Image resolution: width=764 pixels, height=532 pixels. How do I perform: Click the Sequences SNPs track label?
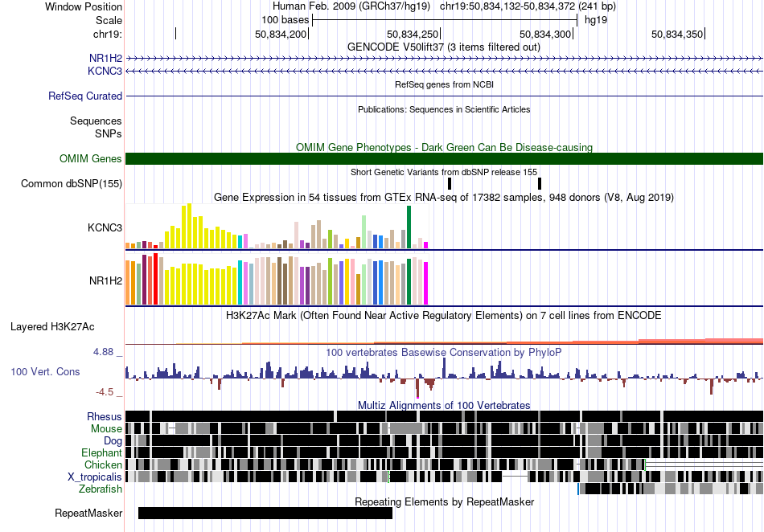point(96,127)
